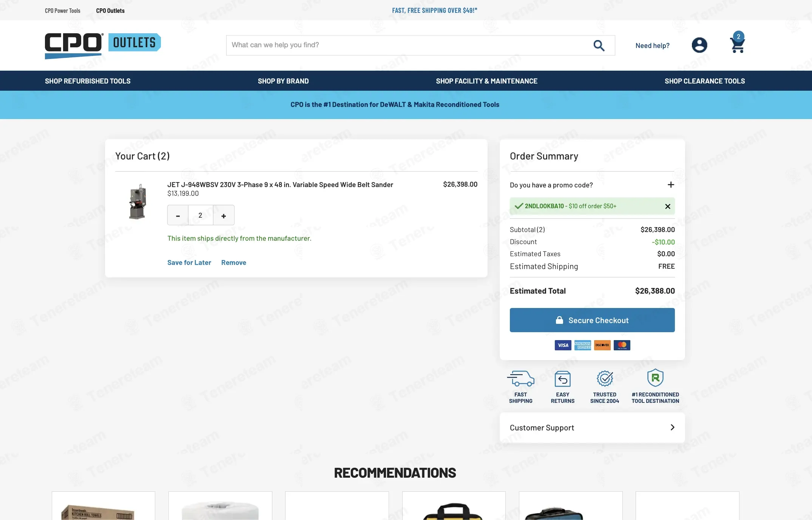Click the 'ships directly from the manufacturer' note

click(x=239, y=238)
